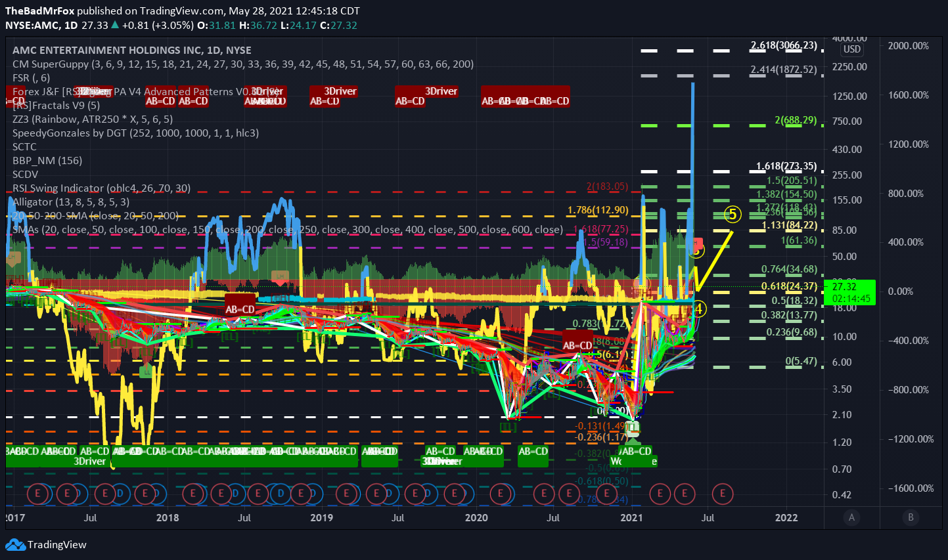Click the TradingView cloud logo icon
This screenshot has height=560, width=948.
[x=15, y=545]
